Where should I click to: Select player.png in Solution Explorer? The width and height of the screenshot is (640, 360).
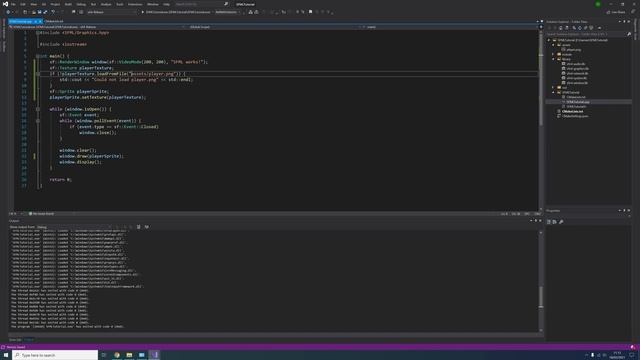click(x=573, y=50)
